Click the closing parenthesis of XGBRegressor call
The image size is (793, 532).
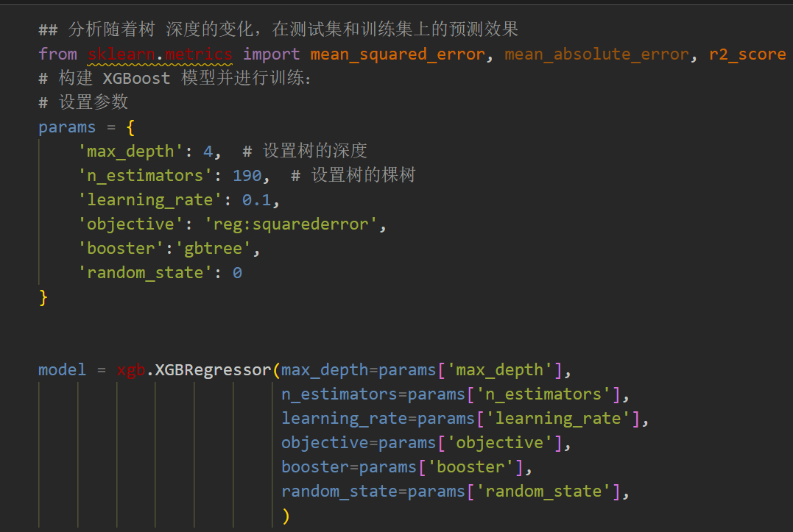[286, 515]
